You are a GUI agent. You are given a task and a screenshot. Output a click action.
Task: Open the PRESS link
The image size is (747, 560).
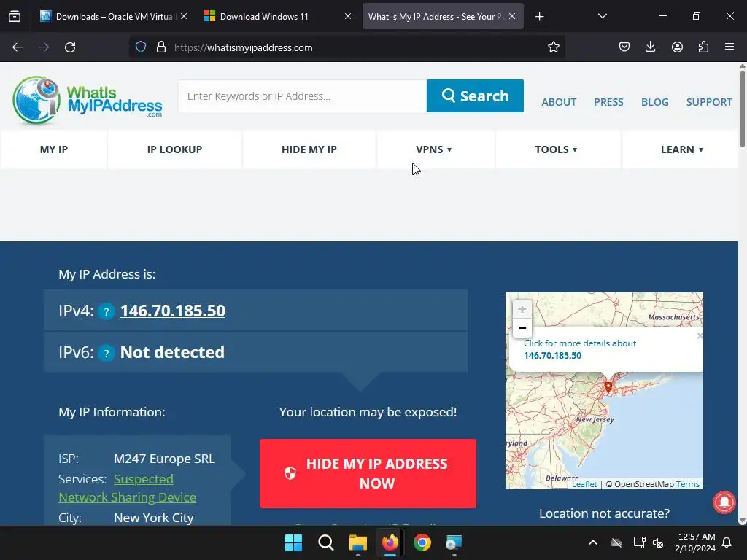tap(608, 102)
